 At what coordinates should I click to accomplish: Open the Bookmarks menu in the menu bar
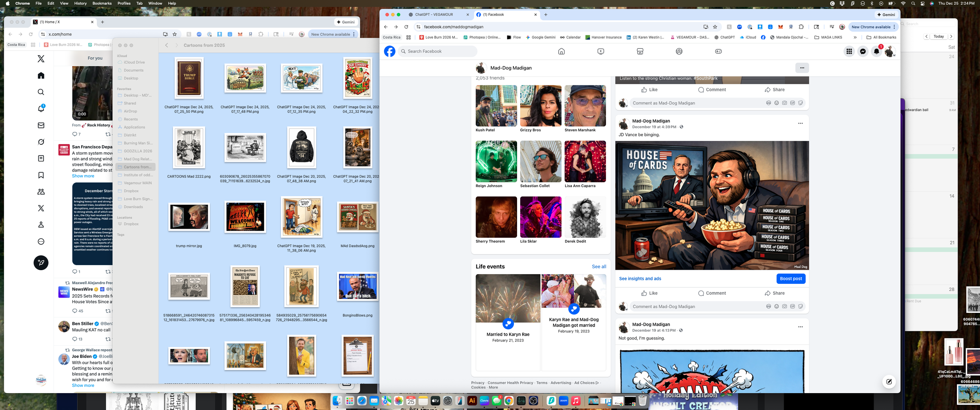tap(101, 3)
